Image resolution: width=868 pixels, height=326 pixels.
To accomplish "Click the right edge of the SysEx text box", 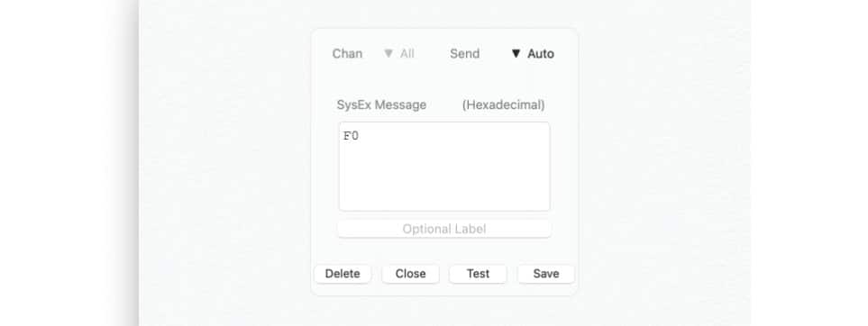I will click(x=549, y=167).
